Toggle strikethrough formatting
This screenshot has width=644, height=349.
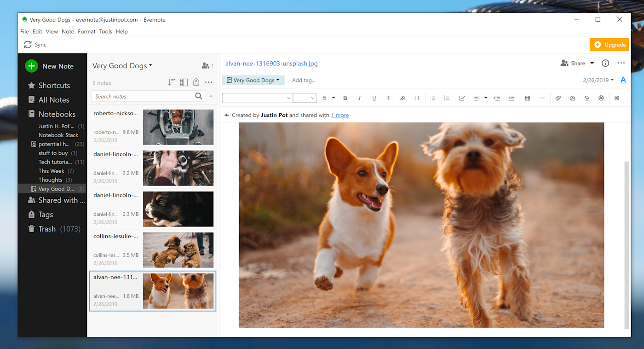[x=388, y=98]
